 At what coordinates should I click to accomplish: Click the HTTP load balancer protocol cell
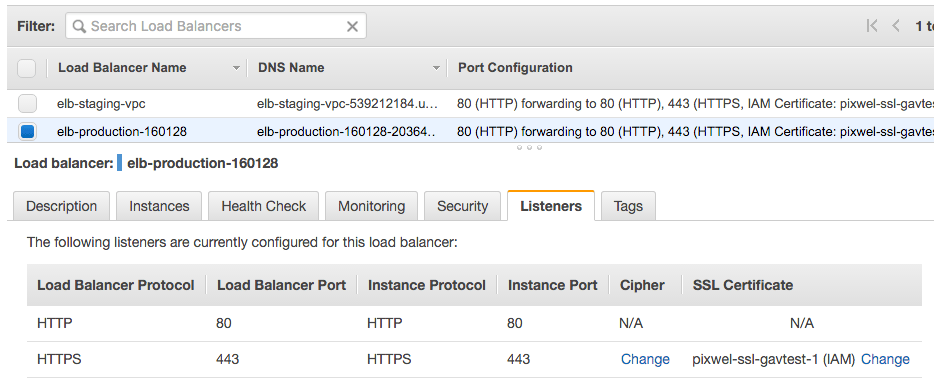point(55,323)
